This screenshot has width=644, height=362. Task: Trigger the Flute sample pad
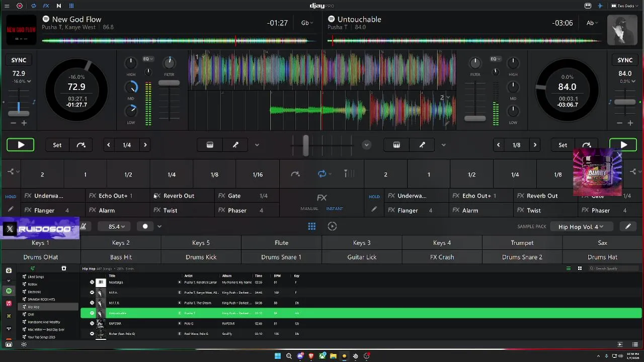(281, 243)
